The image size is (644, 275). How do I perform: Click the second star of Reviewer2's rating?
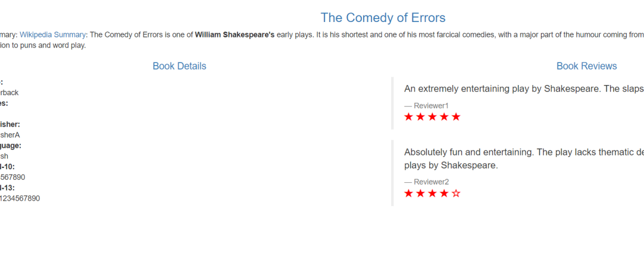click(x=420, y=193)
